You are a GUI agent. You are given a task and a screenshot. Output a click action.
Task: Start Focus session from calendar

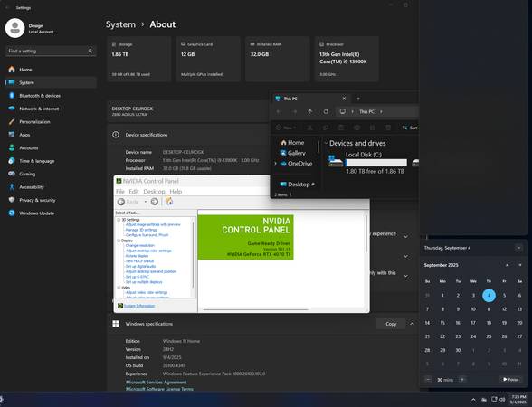coord(510,380)
